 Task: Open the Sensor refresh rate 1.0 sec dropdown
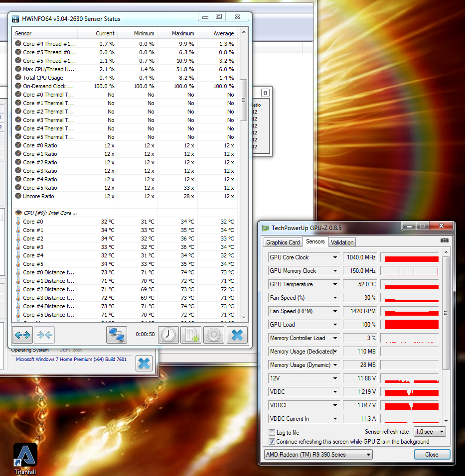(x=430, y=432)
